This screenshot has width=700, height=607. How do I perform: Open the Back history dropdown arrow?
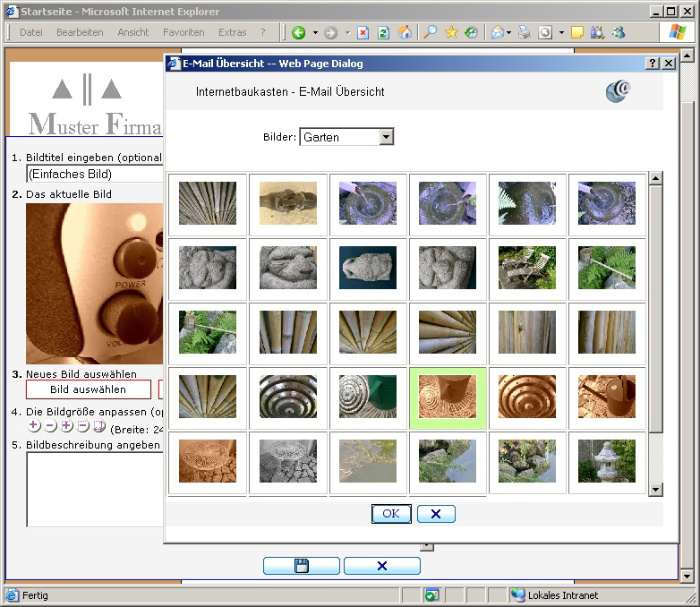[x=315, y=32]
